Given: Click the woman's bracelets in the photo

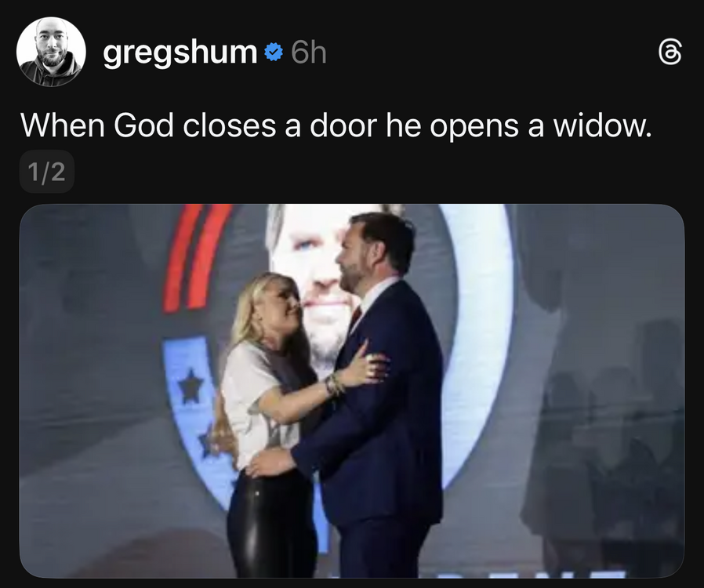Looking at the screenshot, I should click(335, 385).
